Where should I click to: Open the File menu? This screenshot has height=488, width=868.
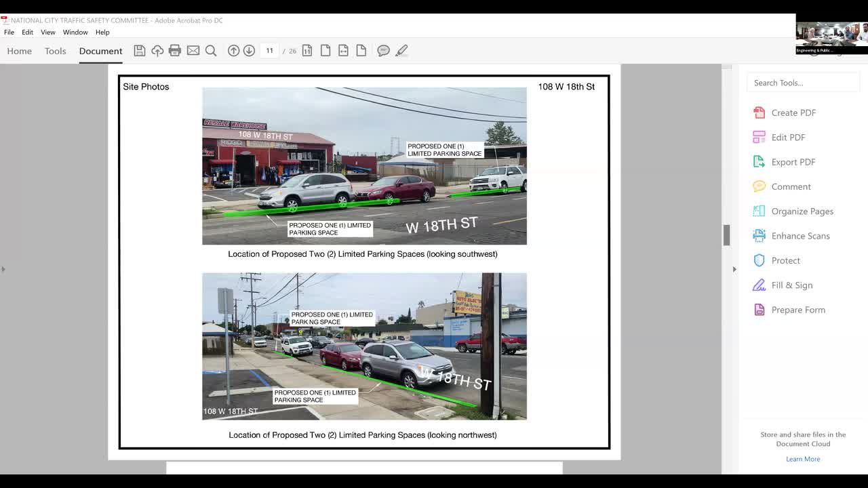tap(9, 32)
